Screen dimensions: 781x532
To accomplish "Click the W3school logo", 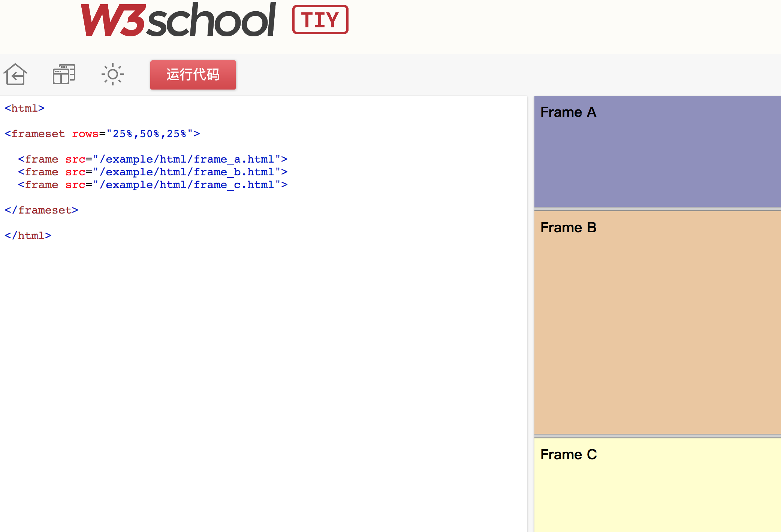I will click(178, 20).
